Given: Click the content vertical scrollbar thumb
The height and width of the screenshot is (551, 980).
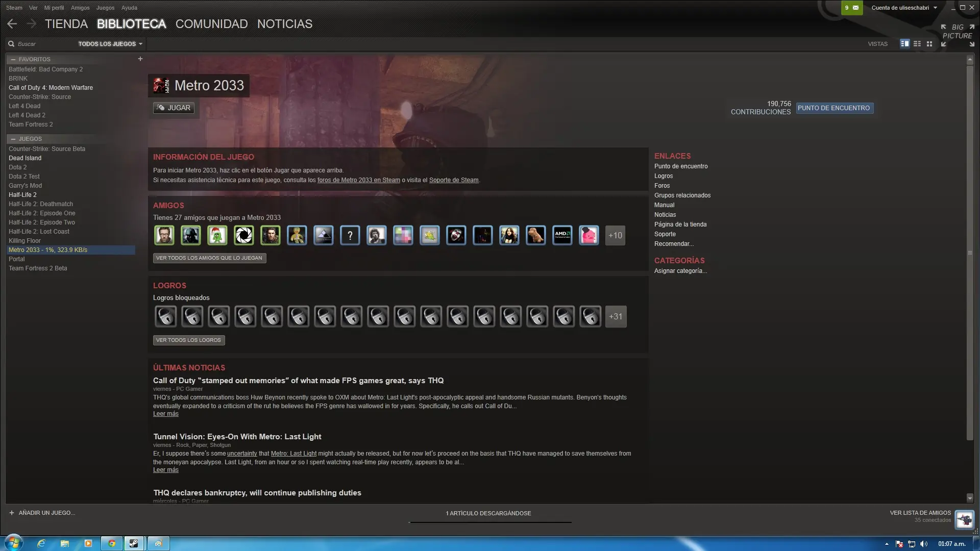Looking at the screenshot, I should click(x=970, y=253).
